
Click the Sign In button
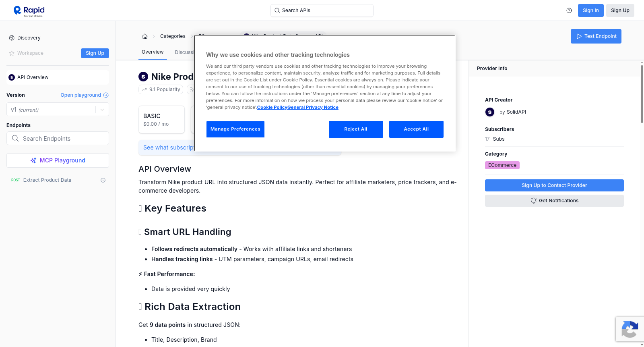pos(591,10)
